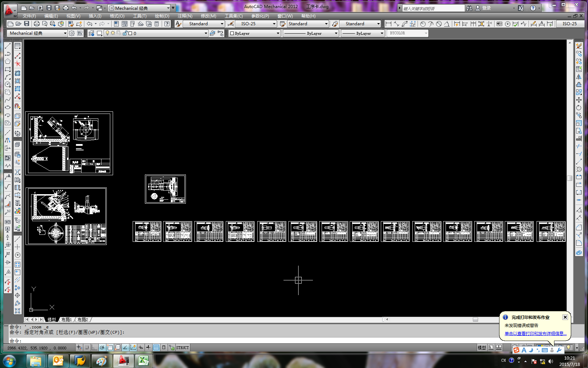The image size is (588, 368).
Task: Click the binoculars search icon
Action: click(469, 8)
